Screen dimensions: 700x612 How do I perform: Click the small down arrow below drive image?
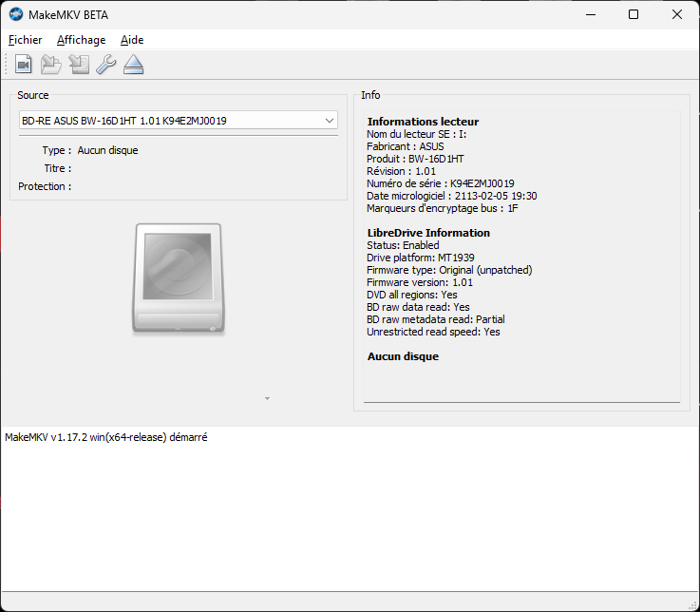coord(268,398)
